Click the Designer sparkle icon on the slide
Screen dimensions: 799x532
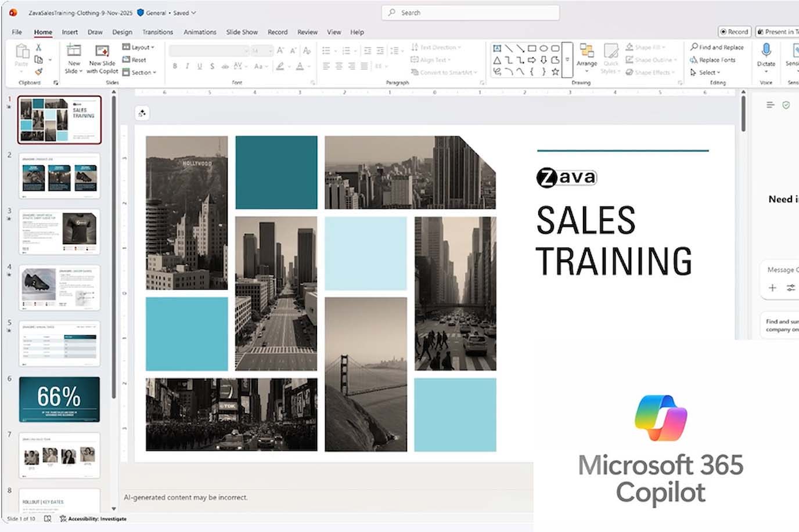[x=142, y=113]
